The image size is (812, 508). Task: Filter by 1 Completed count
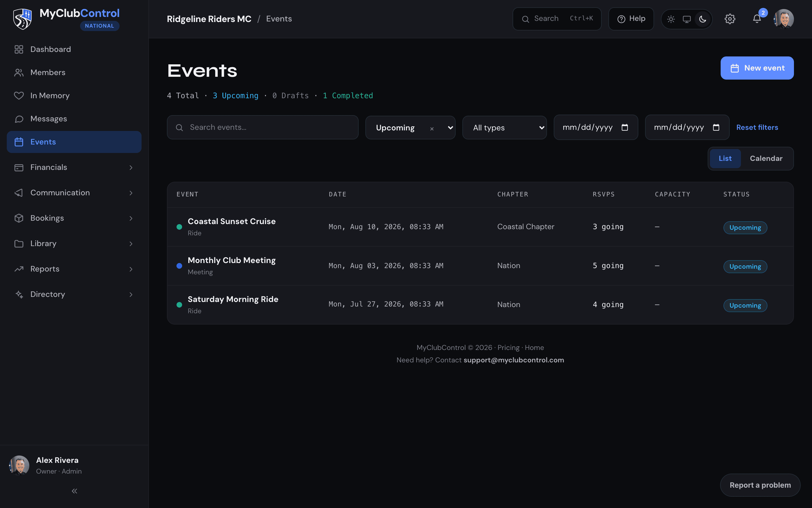point(348,96)
